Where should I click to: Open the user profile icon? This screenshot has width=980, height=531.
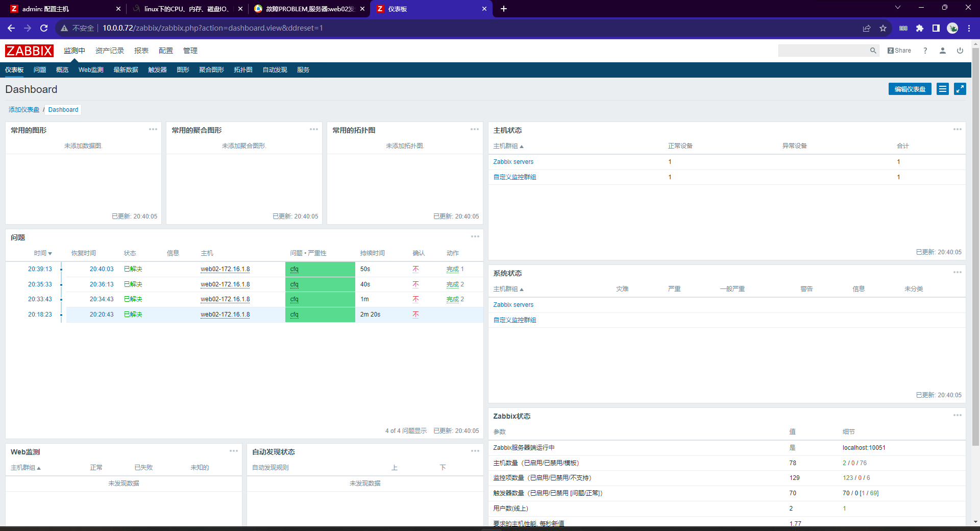(943, 51)
